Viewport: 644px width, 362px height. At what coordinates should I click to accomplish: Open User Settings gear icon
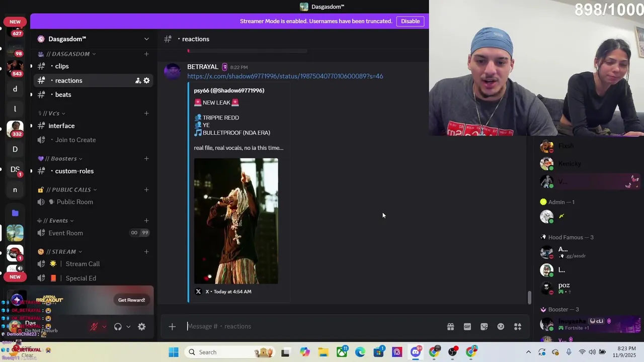coord(142,326)
